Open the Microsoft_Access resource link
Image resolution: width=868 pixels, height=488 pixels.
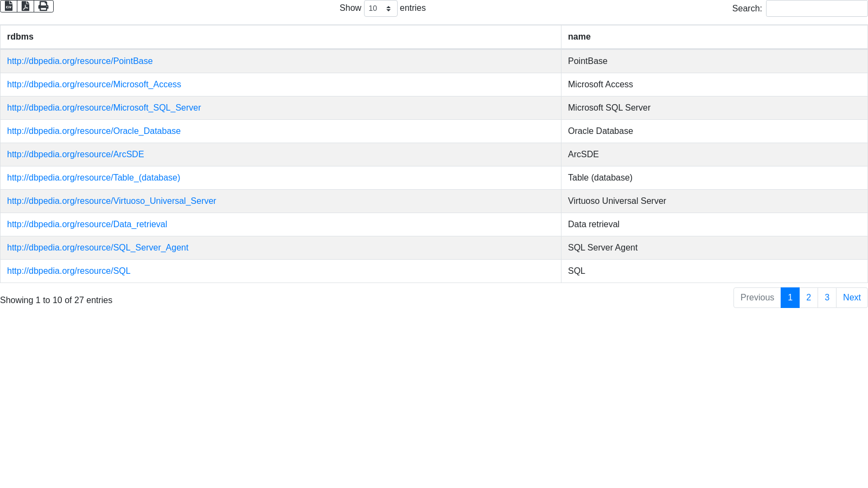click(x=94, y=85)
